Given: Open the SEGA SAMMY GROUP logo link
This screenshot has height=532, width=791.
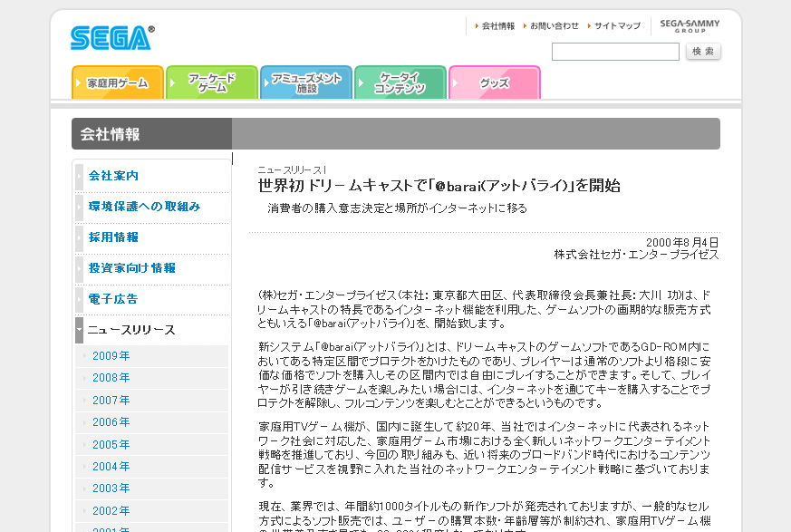Looking at the screenshot, I should click(690, 25).
